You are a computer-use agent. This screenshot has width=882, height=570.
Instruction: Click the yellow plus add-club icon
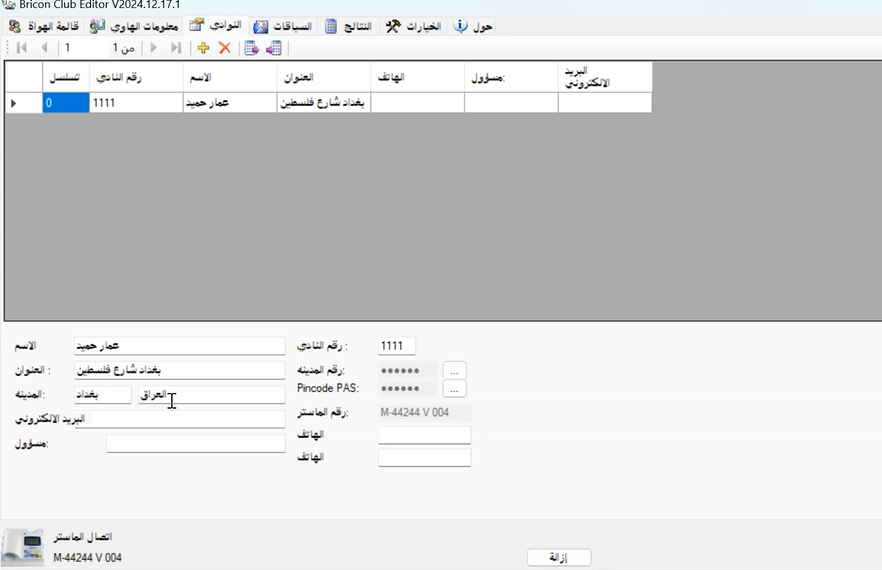pyautogui.click(x=204, y=48)
